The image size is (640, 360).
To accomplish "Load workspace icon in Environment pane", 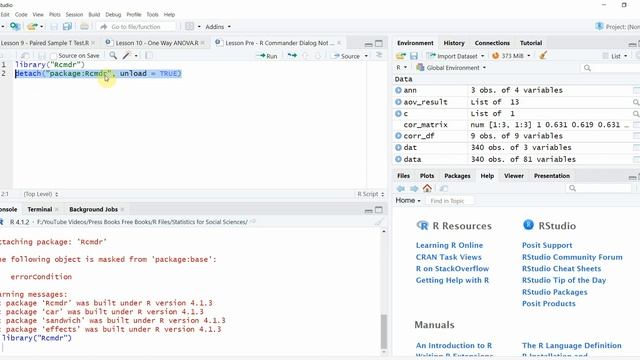I will (401, 56).
